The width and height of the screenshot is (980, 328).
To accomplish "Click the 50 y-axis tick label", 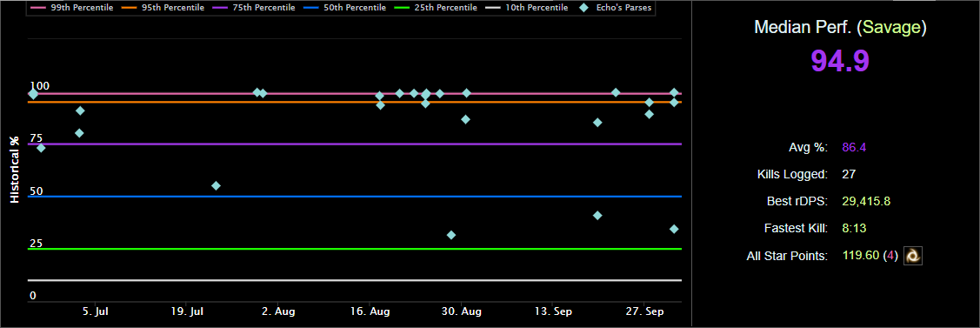I will 37,191.
